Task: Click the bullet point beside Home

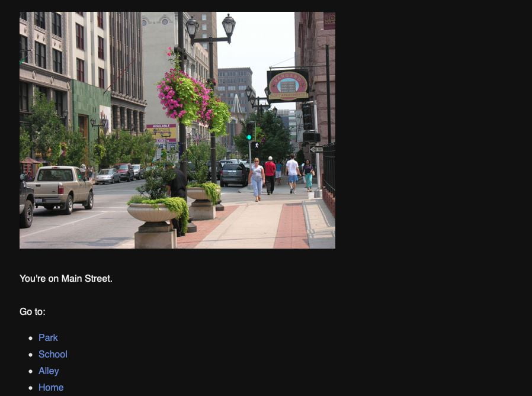Action: 30,388
